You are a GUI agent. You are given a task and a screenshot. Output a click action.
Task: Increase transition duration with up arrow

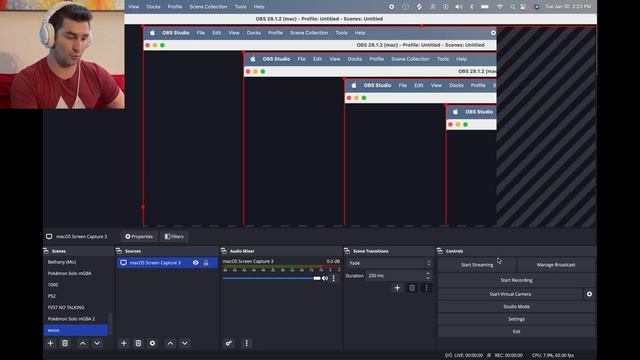point(428,273)
